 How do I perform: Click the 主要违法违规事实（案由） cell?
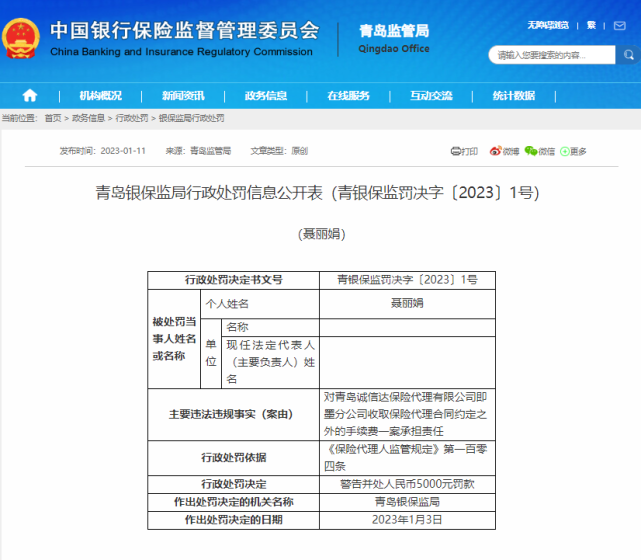click(x=233, y=414)
